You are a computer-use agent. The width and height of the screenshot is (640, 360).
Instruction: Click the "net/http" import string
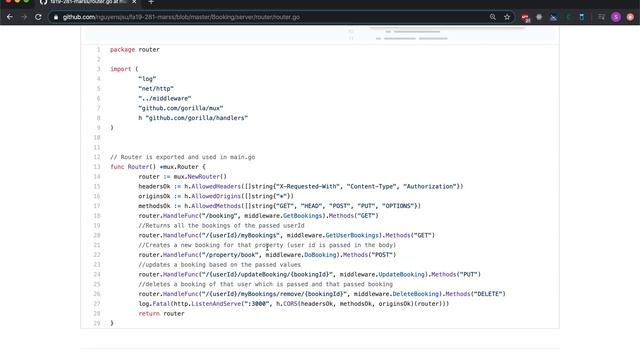(x=156, y=89)
